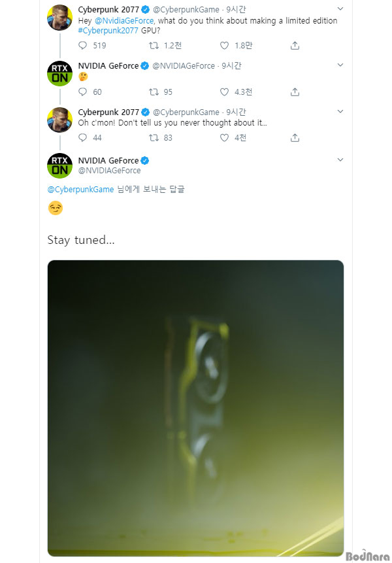Image resolution: width=392 pixels, height=563 pixels.
Task: Expand menu chevron on NVIDIA emoji tweet
Action: click(340, 65)
